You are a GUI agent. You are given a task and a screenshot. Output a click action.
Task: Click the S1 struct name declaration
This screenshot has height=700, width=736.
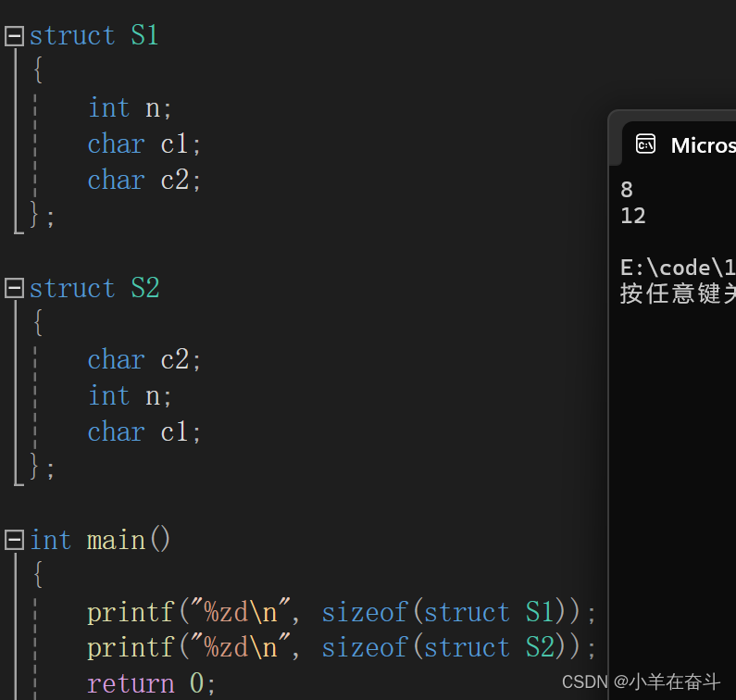(144, 35)
